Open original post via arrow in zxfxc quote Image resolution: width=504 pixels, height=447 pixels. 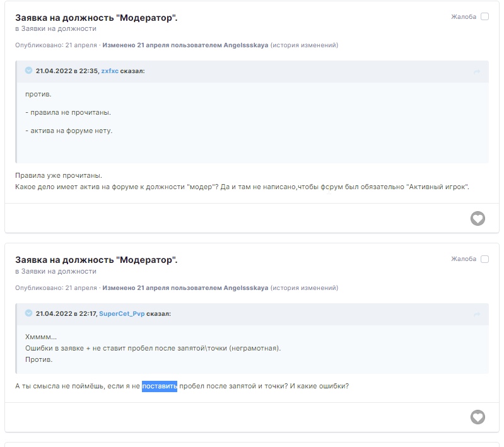pyautogui.click(x=477, y=72)
